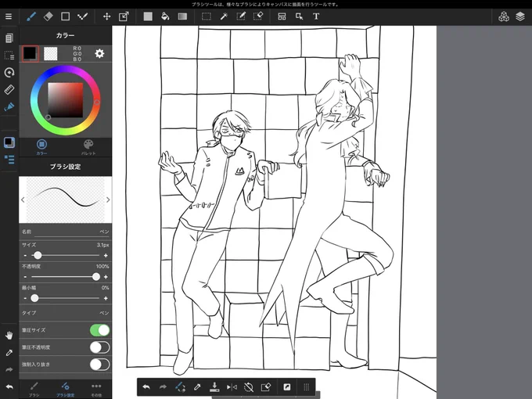Viewport: 532px width, 399px height.
Task: Click flip horizontal in floating bar
Action: 232,386
